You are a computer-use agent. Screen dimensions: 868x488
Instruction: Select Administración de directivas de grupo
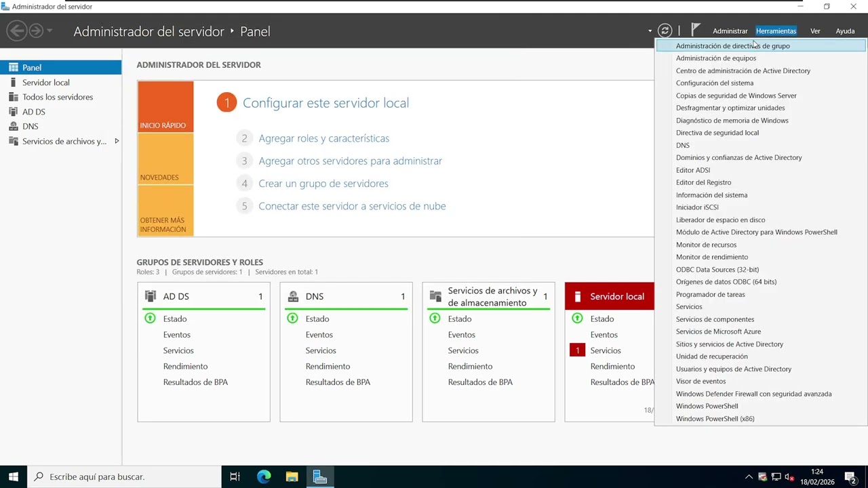[x=761, y=45]
